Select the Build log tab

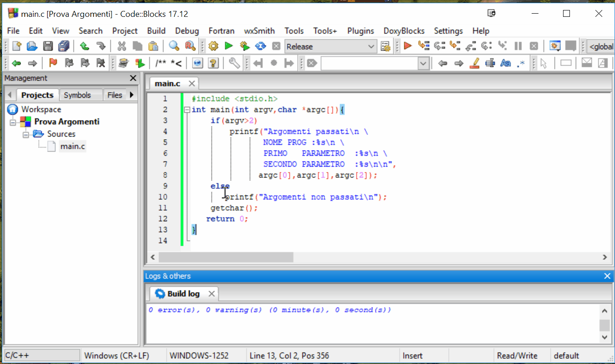(x=184, y=293)
